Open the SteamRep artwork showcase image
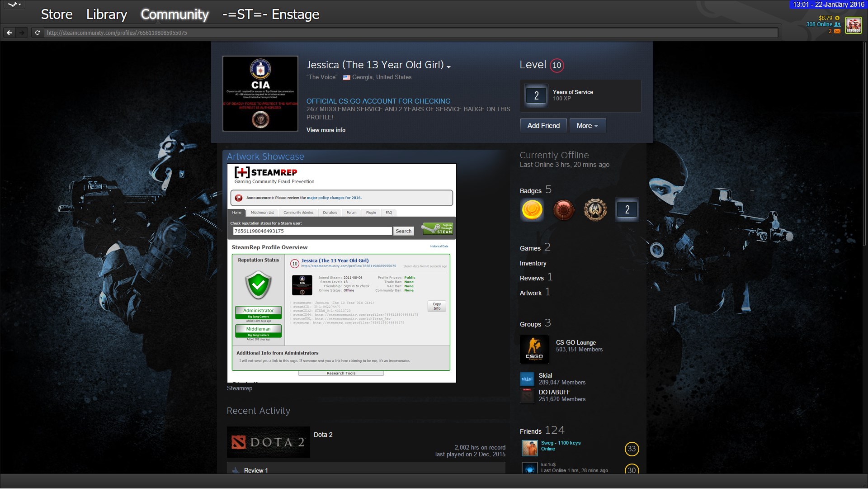868x502 pixels. [x=341, y=273]
